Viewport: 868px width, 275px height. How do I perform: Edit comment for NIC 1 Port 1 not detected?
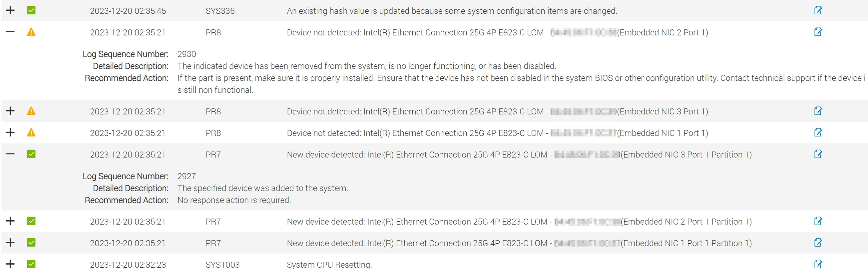coord(818,132)
